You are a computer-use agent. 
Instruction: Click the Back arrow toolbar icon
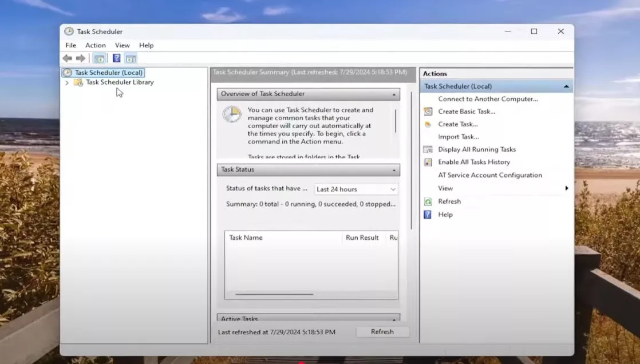point(68,58)
